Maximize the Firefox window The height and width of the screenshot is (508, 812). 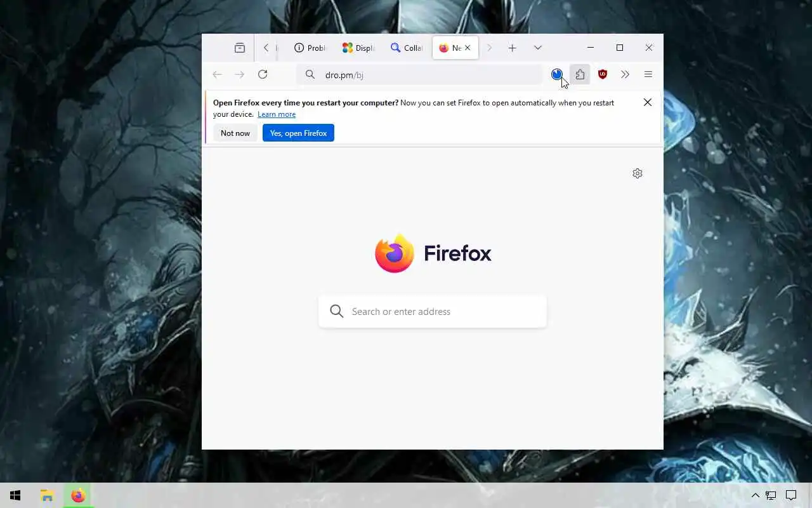pos(620,48)
